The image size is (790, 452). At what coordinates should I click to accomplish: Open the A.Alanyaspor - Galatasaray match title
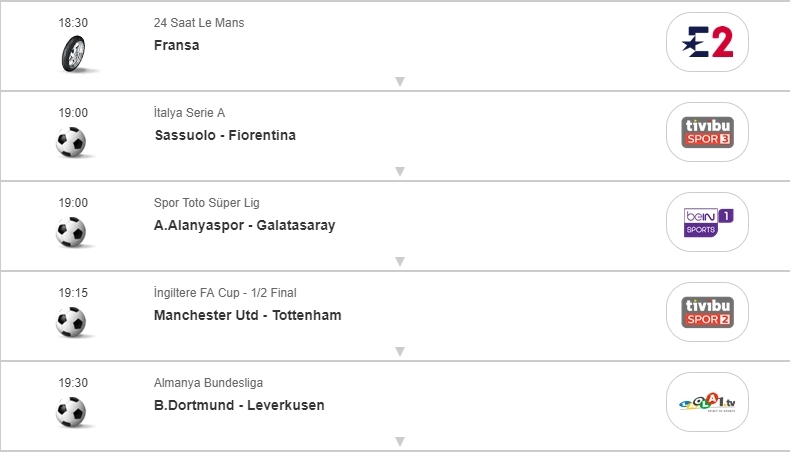click(x=245, y=225)
